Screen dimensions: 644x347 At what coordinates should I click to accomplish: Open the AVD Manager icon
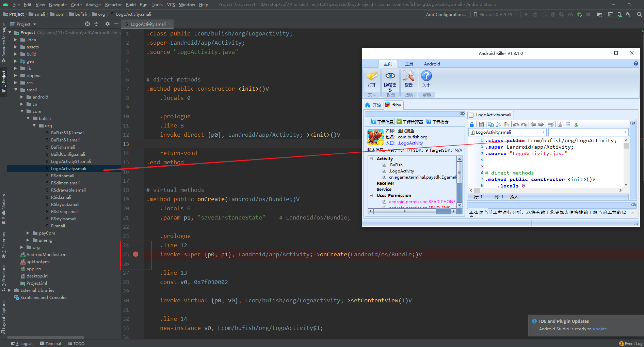click(619, 14)
